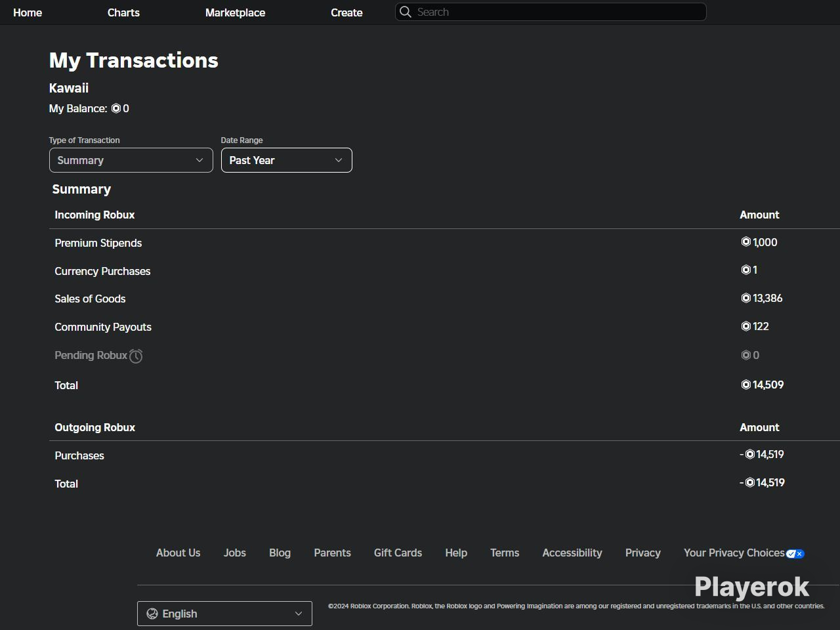Click the 14,509 incoming total amount
The width and height of the screenshot is (840, 630).
click(x=768, y=385)
